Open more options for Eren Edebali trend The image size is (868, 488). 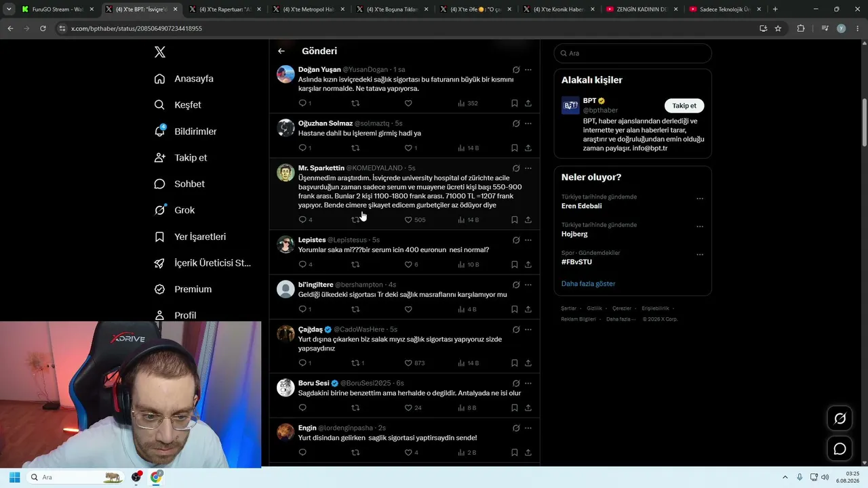coord(700,199)
